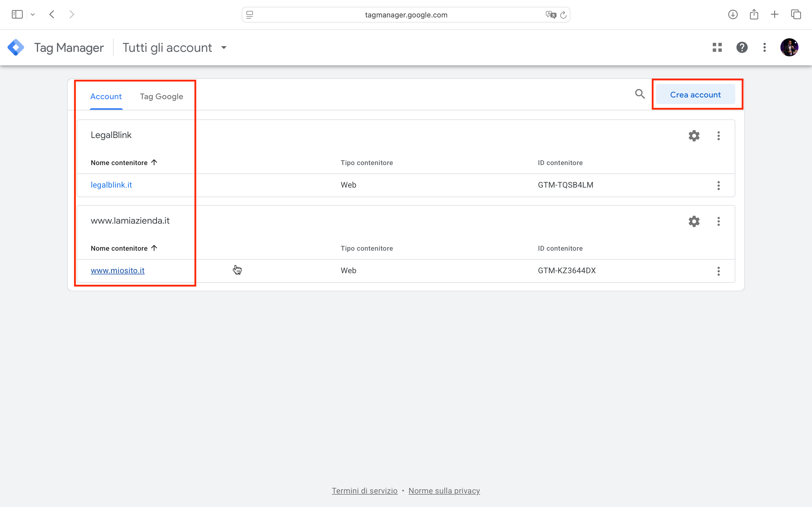Image resolution: width=812 pixels, height=507 pixels.
Task: Open Safari downloads icon
Action: pos(733,14)
